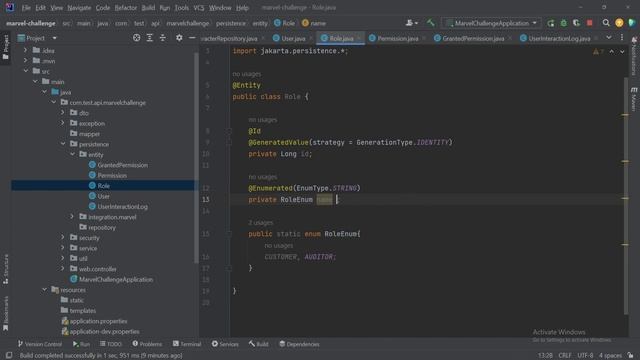
Task: Click the 4 spaces indent status
Action: click(x=610, y=356)
